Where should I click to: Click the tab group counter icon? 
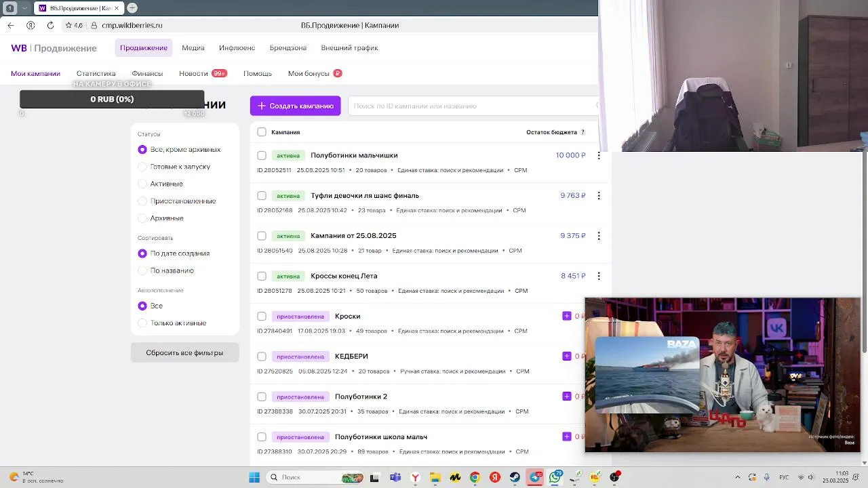click(x=9, y=8)
